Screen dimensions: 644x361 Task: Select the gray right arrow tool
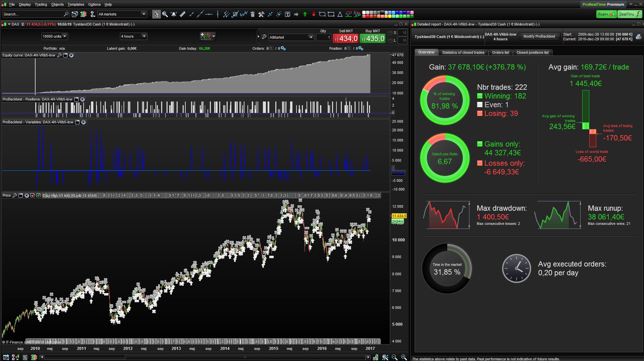tap(296, 14)
